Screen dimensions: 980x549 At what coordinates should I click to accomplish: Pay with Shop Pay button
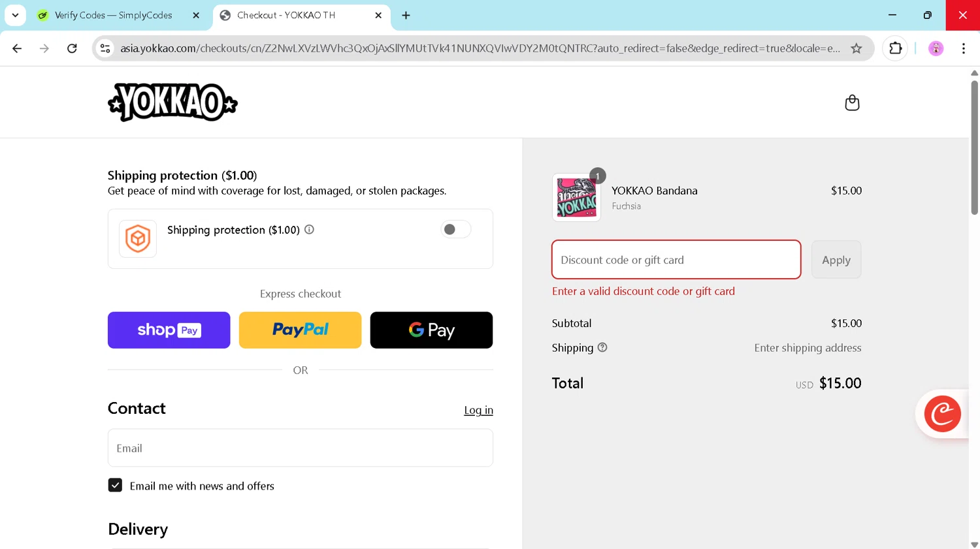pos(169,330)
